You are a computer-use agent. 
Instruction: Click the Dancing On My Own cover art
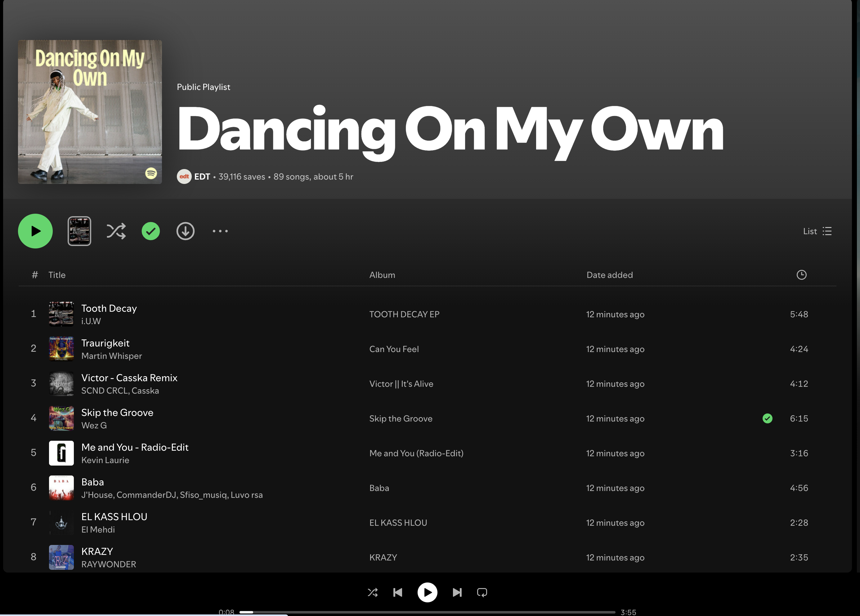point(90,112)
